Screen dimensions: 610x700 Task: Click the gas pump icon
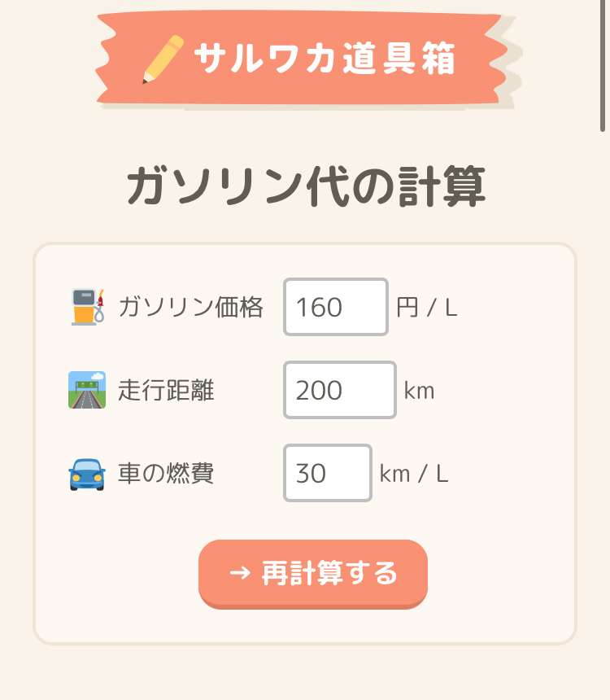pos(87,307)
